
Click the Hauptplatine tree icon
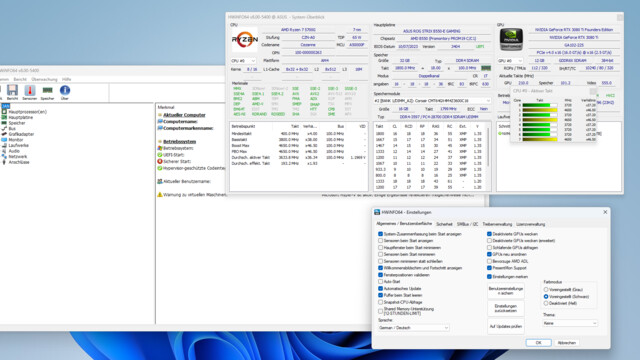pyautogui.click(x=4, y=117)
